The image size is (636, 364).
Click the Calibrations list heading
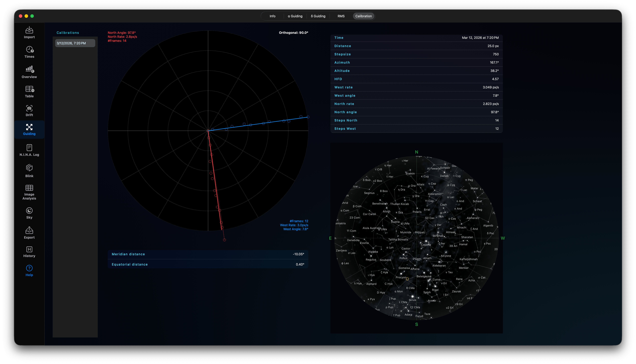(68, 33)
